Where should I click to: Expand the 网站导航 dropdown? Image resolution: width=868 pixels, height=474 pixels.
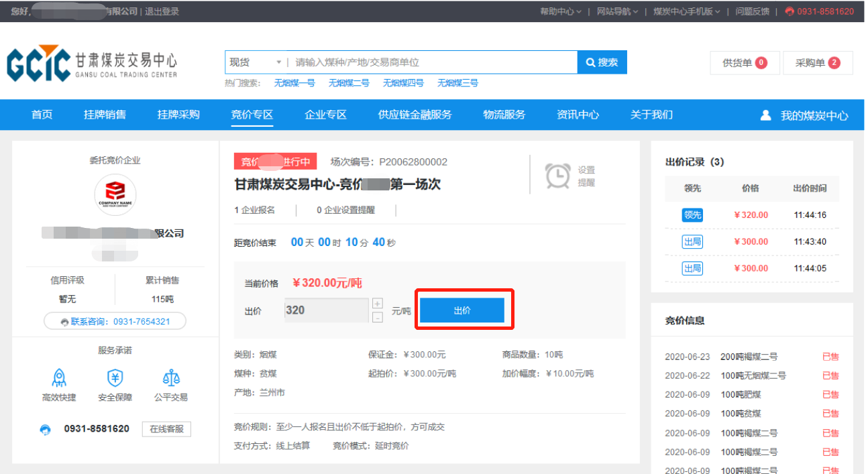pyautogui.click(x=617, y=11)
